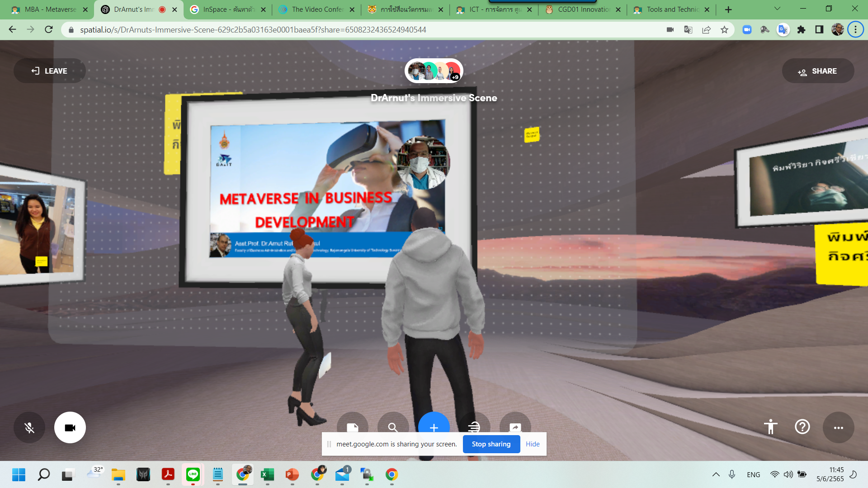Click the screen share icon in Spatial toolbar
Viewport: 868px width, 488px height.
tap(515, 427)
